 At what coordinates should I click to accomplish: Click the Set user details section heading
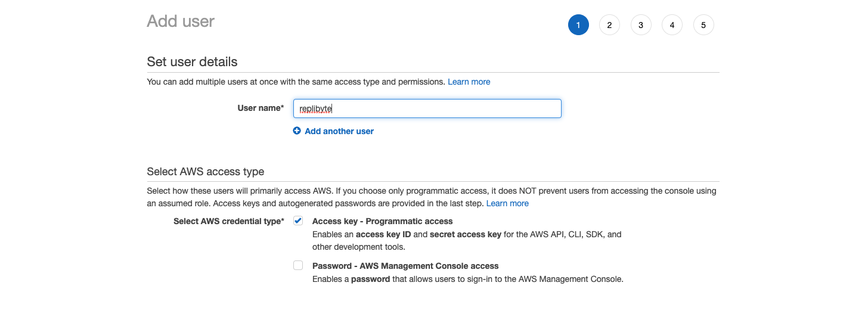[192, 62]
